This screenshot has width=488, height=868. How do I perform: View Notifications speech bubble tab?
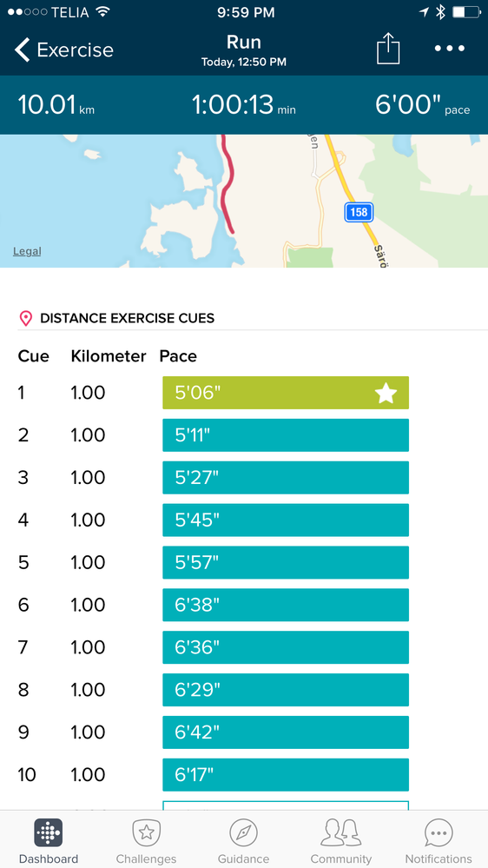click(x=439, y=841)
